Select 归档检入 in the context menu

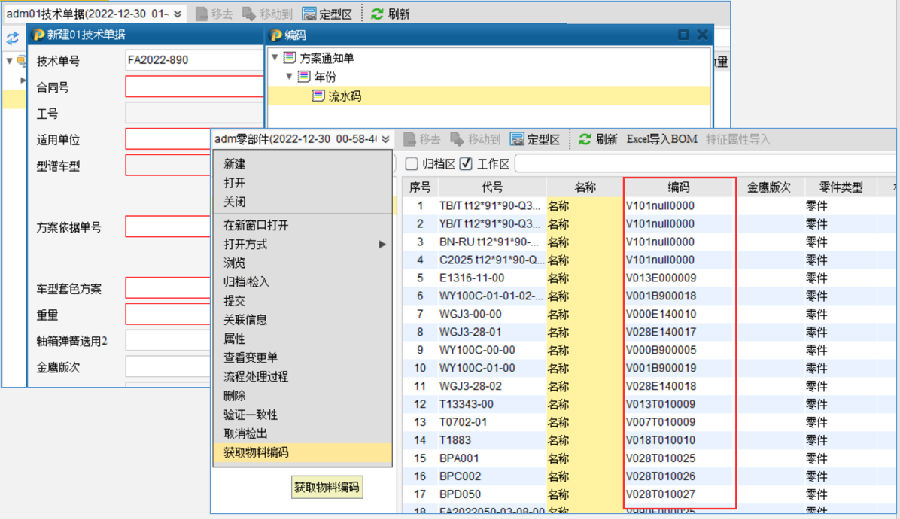(247, 282)
